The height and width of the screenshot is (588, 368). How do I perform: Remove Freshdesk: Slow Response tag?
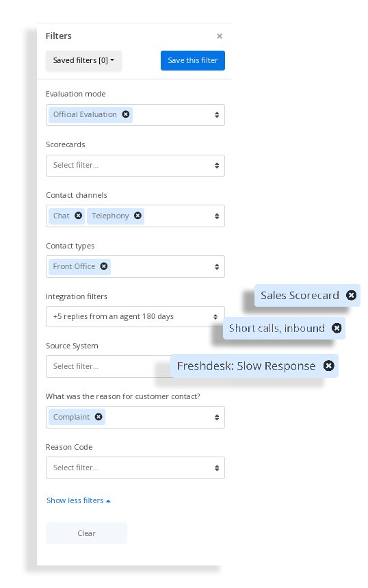tap(328, 366)
